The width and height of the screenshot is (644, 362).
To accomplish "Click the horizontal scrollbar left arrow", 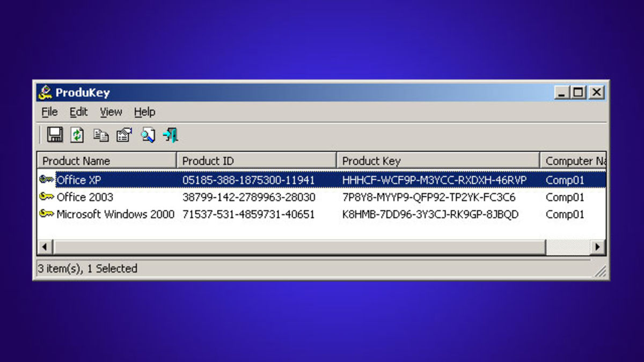I will pyautogui.click(x=45, y=247).
